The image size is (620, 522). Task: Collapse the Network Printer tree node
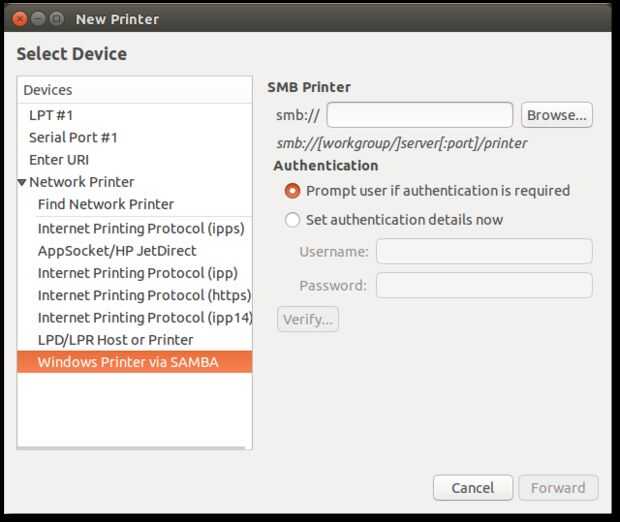tap(22, 182)
